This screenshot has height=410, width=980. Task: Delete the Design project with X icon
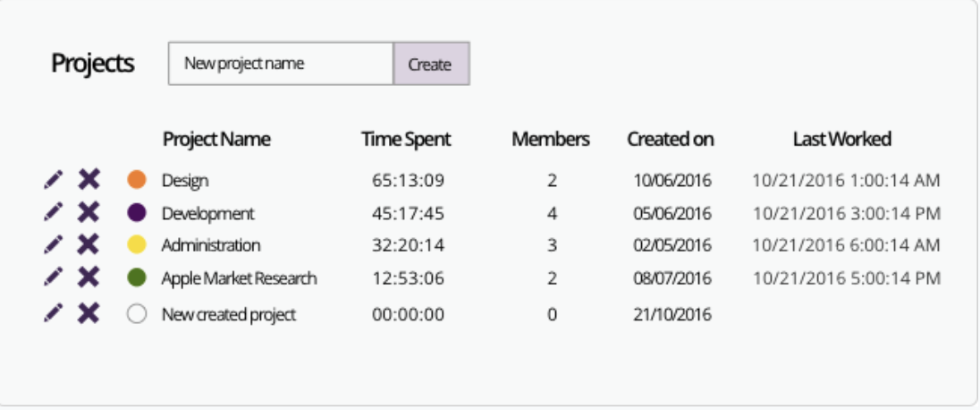(x=88, y=180)
